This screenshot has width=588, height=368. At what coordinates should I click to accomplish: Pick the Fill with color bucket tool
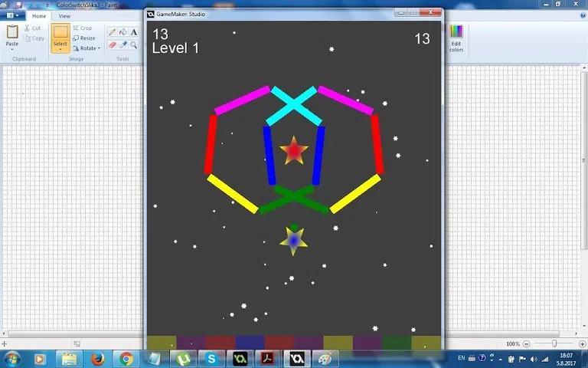point(123,32)
